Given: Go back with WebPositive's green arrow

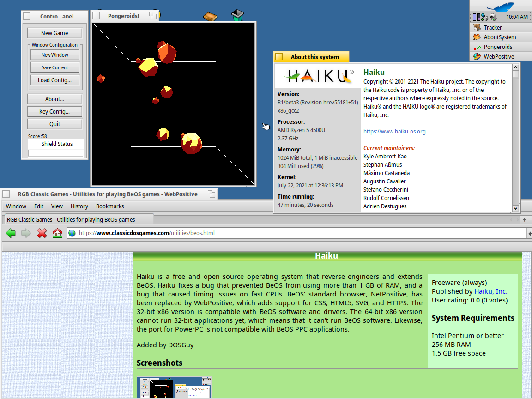Looking at the screenshot, I should (11, 233).
